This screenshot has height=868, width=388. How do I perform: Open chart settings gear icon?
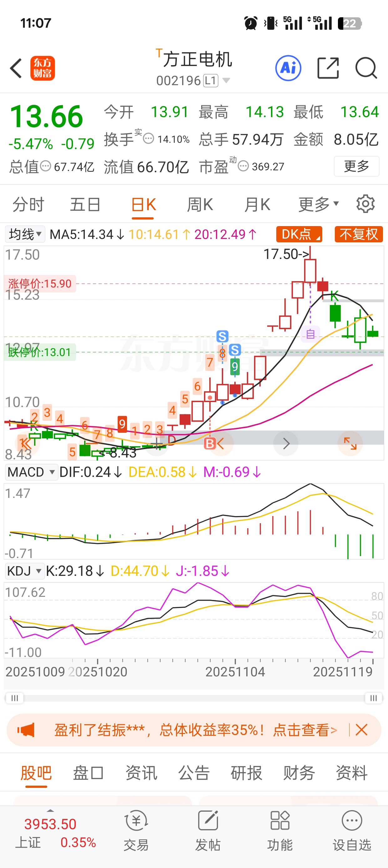point(365,204)
